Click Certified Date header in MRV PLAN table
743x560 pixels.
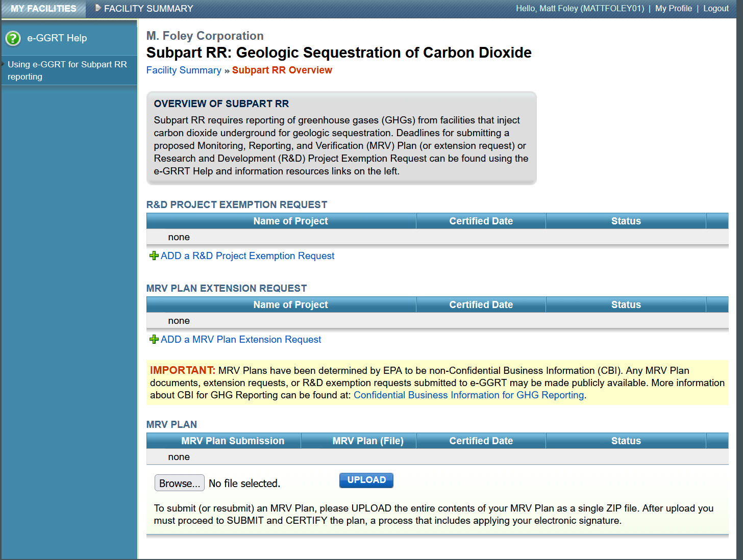click(x=481, y=441)
